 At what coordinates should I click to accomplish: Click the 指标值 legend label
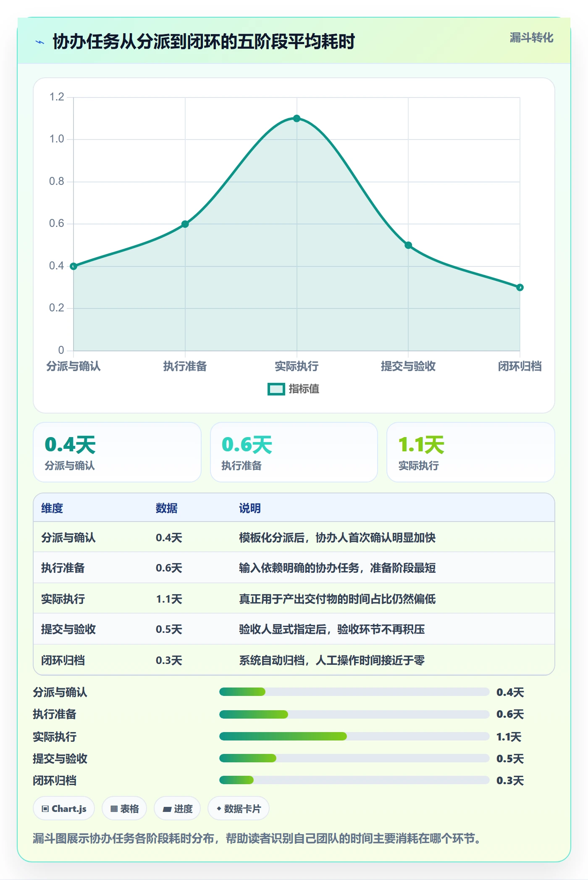[x=304, y=389]
